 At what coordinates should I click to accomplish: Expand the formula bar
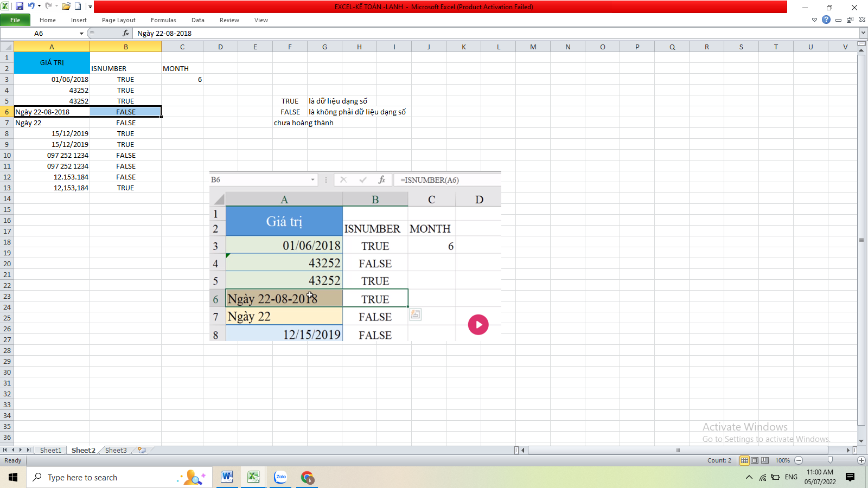coord(863,33)
